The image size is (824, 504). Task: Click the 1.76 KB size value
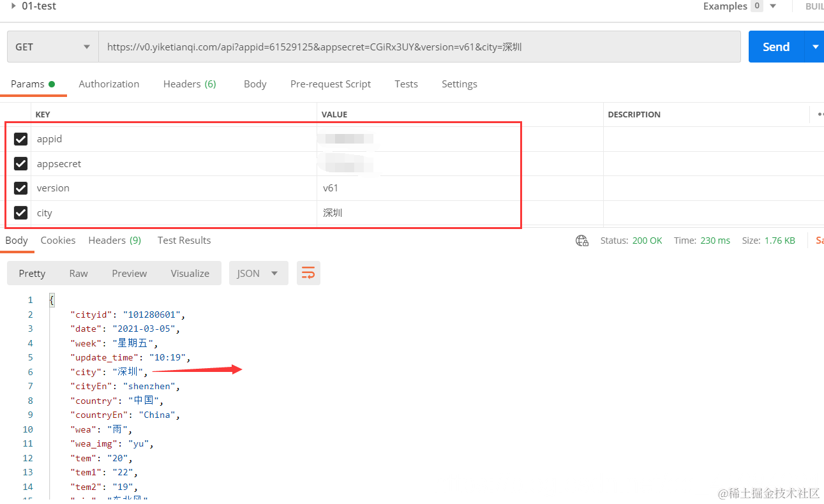pyautogui.click(x=779, y=241)
